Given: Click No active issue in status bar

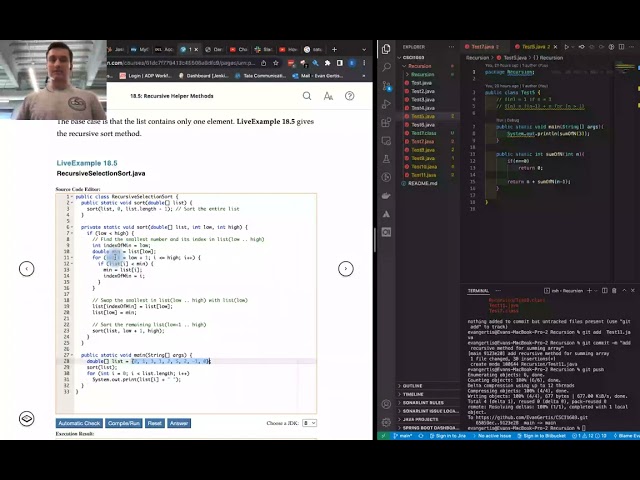Looking at the screenshot, I should 491,436.
